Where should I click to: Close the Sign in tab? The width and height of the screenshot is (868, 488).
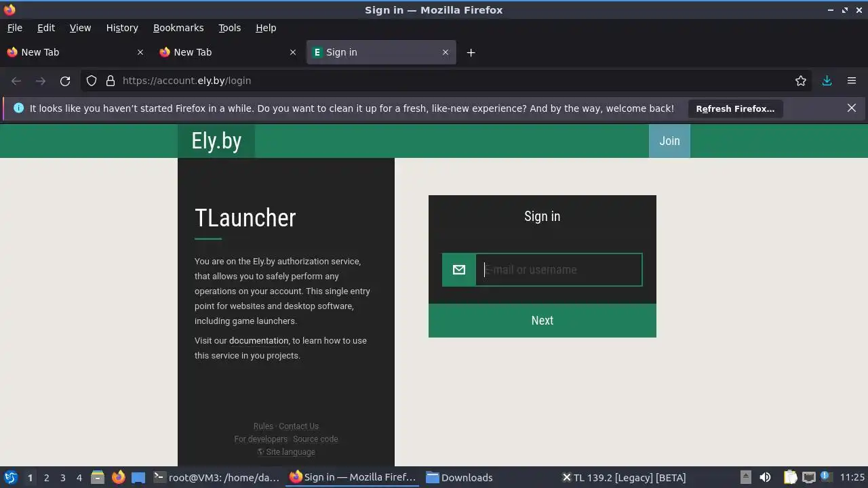point(446,52)
